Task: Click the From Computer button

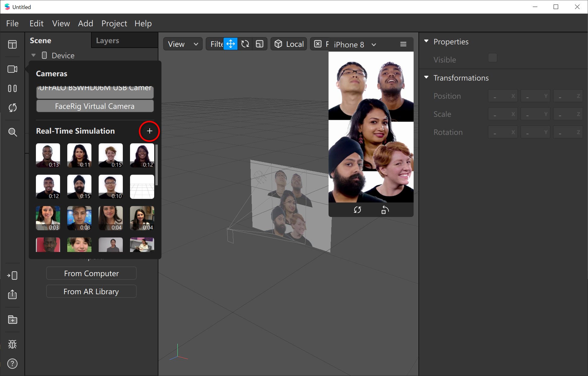Action: click(91, 273)
